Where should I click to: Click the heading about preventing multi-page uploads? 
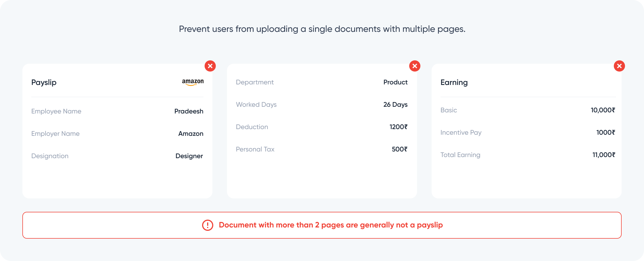coord(322,29)
